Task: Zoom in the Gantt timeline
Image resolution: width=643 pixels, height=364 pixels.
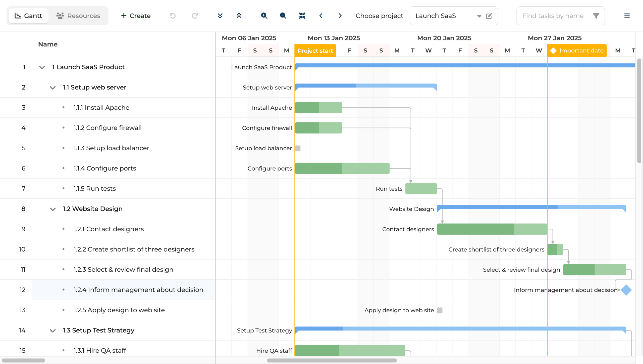Action: tap(264, 16)
